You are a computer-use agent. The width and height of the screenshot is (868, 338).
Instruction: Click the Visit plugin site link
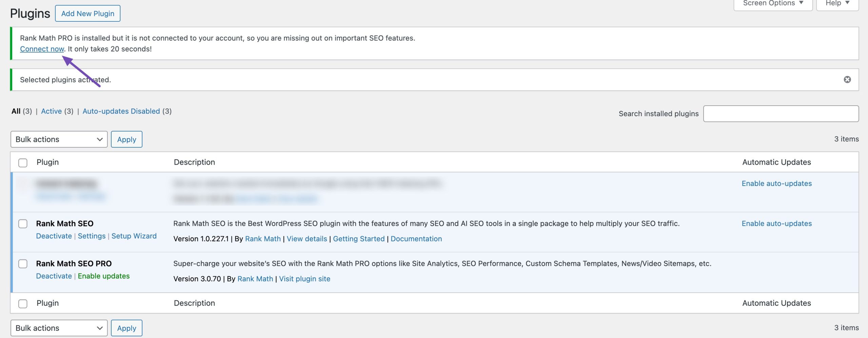tap(304, 279)
